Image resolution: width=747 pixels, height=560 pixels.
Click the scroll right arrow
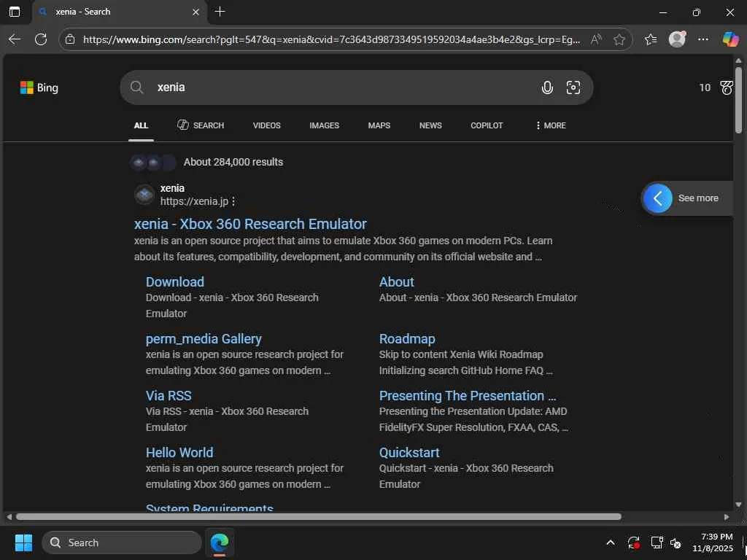[726, 517]
